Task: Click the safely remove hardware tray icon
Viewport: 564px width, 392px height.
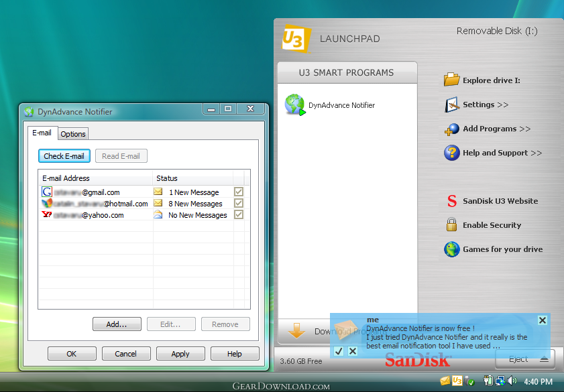Action: coord(469,381)
